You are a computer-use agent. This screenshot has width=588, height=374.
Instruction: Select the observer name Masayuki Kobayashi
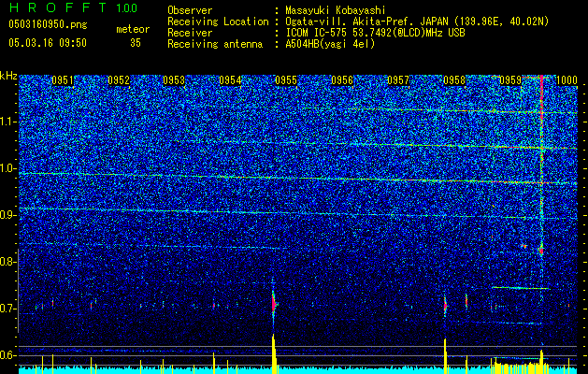[335, 10]
